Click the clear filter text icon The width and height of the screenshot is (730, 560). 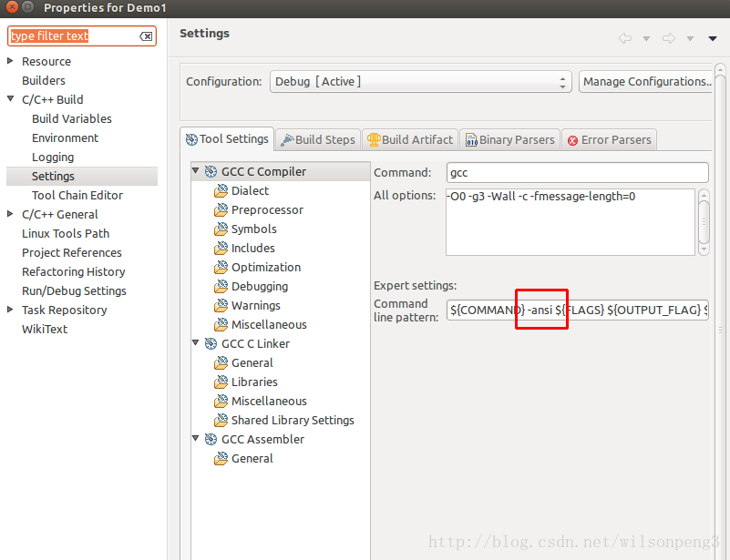145,36
